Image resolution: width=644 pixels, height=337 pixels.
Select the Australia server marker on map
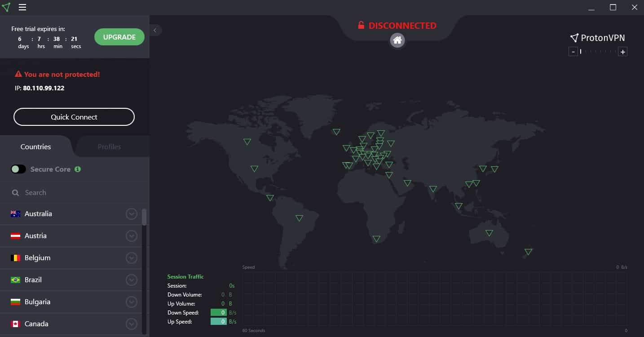click(x=489, y=233)
